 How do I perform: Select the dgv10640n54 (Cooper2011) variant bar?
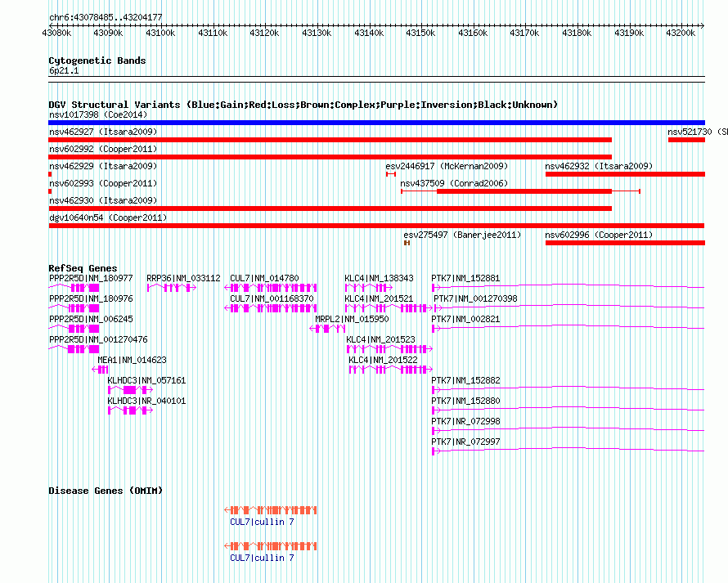point(376,226)
